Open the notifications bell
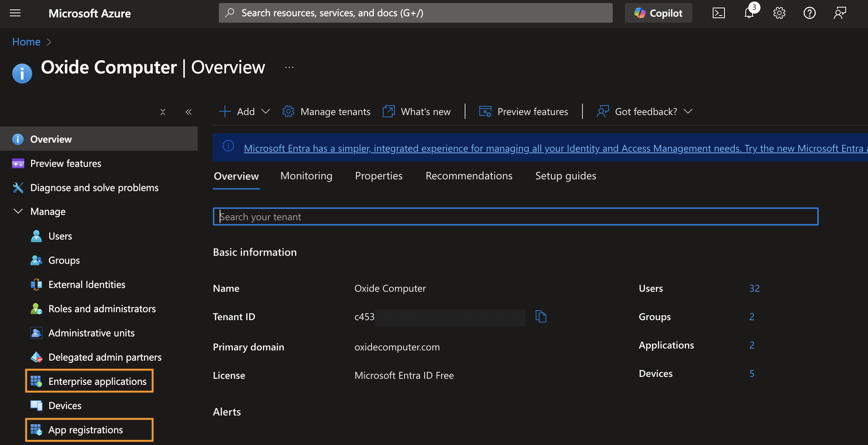The width and height of the screenshot is (868, 445). point(749,13)
